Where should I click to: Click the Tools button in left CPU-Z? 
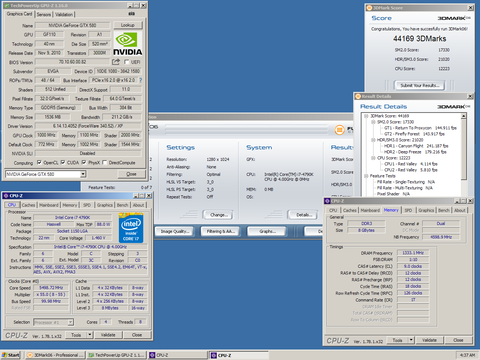pyautogui.click(x=76, y=335)
